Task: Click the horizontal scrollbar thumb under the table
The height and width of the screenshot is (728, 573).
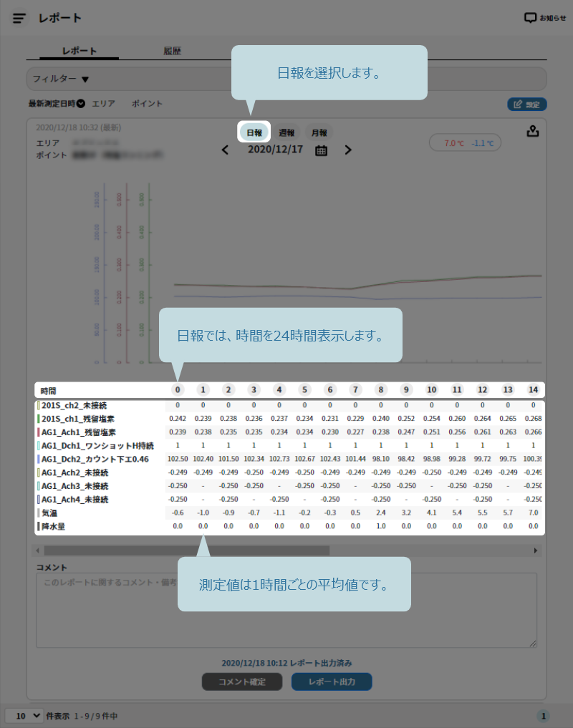Action: 187,550
